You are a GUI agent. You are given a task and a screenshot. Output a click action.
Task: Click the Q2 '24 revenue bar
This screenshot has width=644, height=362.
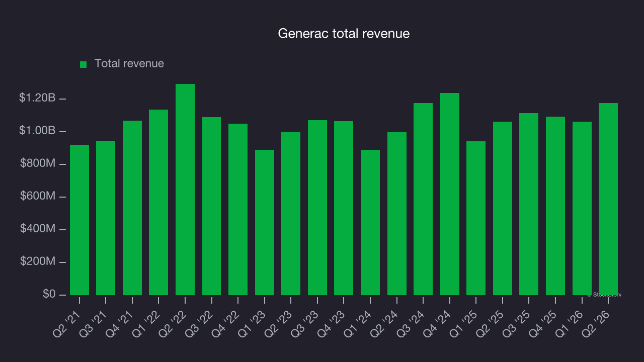click(x=397, y=213)
